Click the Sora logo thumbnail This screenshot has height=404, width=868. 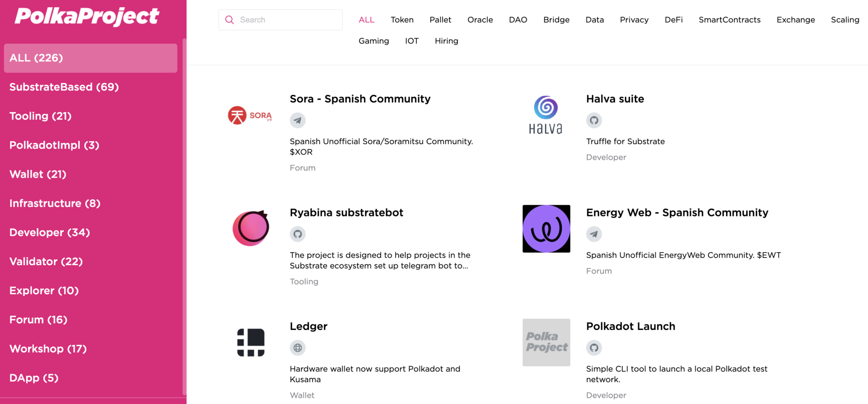(x=250, y=115)
